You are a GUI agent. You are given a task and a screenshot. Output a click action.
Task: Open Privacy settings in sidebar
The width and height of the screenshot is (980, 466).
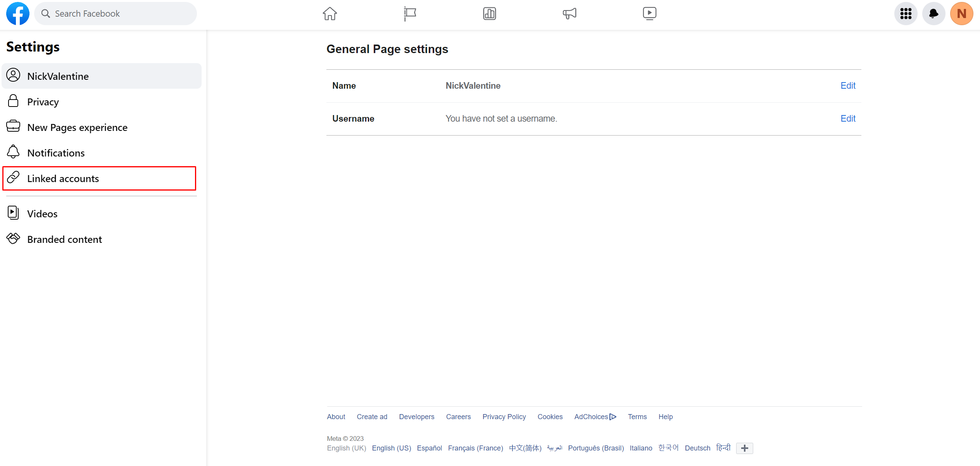pos(43,102)
